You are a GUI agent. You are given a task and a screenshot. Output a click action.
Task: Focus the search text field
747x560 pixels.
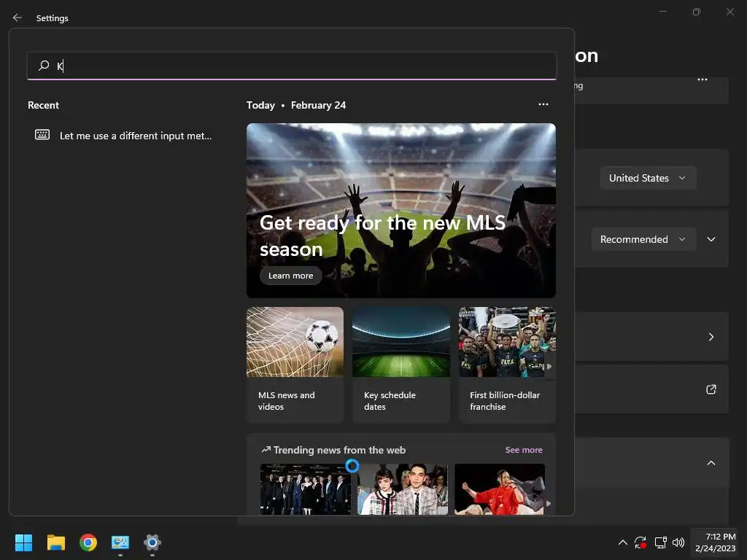(x=292, y=66)
